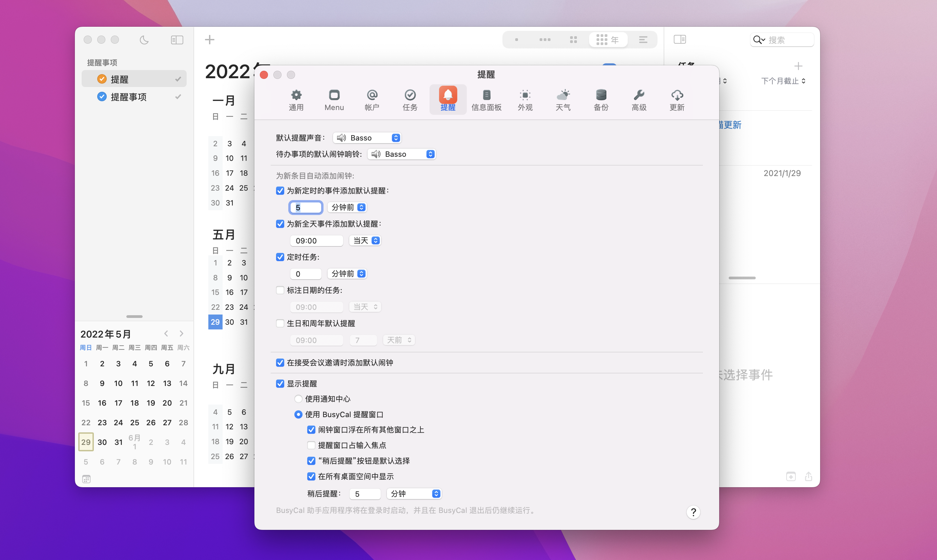Click the plus icon to add event
Viewport: 937px width, 560px height.
(210, 40)
